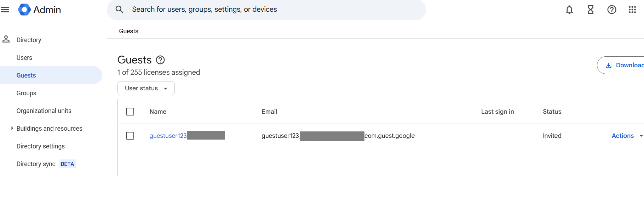Viewport: 644px width, 209px height.
Task: Open Directory sync BETA page
Action: coord(36,164)
